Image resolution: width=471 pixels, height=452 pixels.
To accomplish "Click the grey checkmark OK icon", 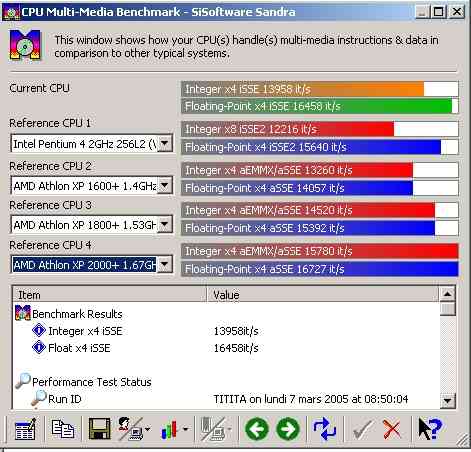I will pyautogui.click(x=362, y=429).
